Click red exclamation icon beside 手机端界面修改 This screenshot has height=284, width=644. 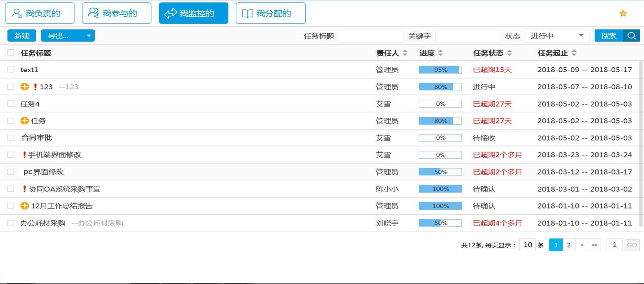pos(24,155)
